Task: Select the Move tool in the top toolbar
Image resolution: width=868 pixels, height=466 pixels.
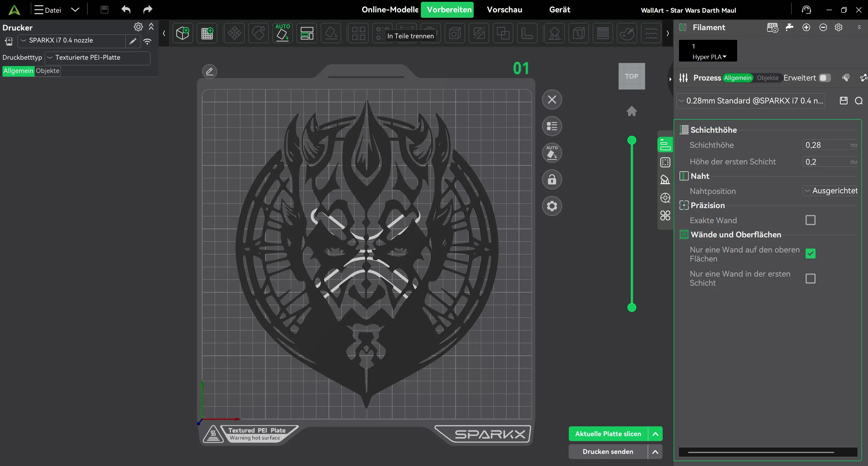Action: [235, 33]
